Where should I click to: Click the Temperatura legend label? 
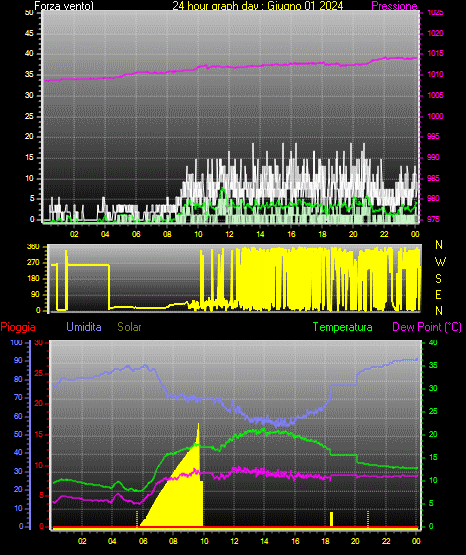(343, 327)
